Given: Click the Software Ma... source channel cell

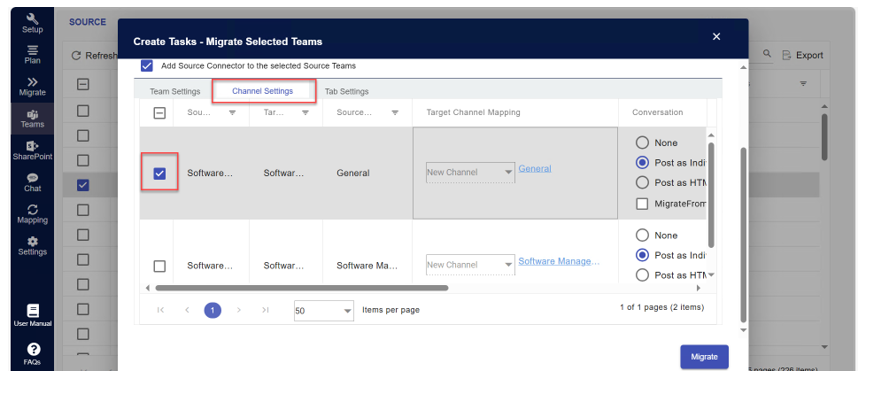Looking at the screenshot, I should pos(367,266).
